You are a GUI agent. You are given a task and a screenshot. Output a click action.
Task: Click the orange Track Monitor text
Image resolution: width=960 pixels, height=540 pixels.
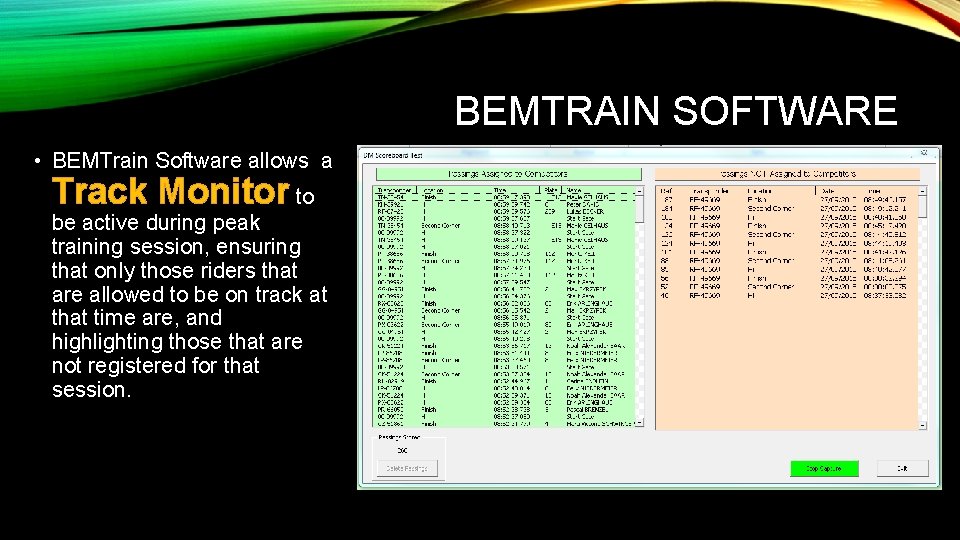coord(170,190)
